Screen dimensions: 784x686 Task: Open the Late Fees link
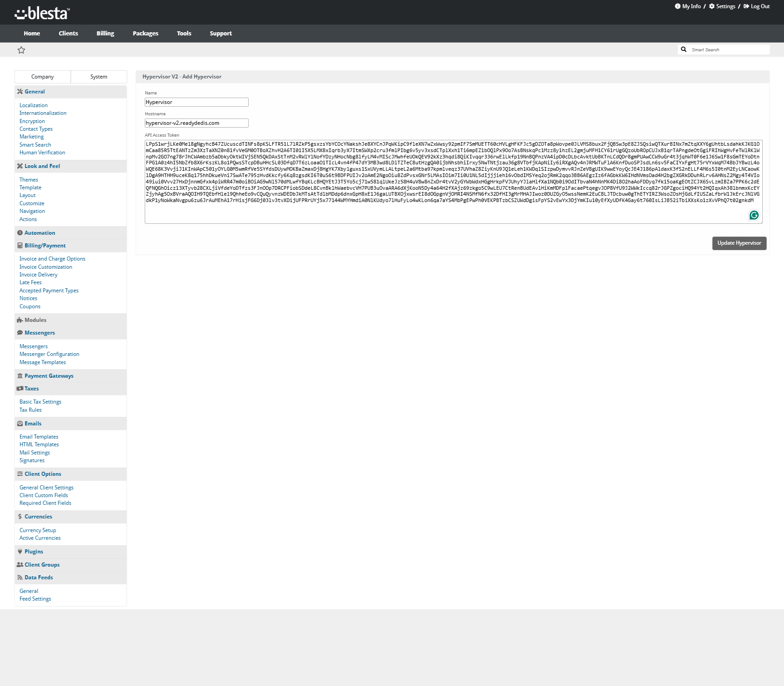[30, 282]
